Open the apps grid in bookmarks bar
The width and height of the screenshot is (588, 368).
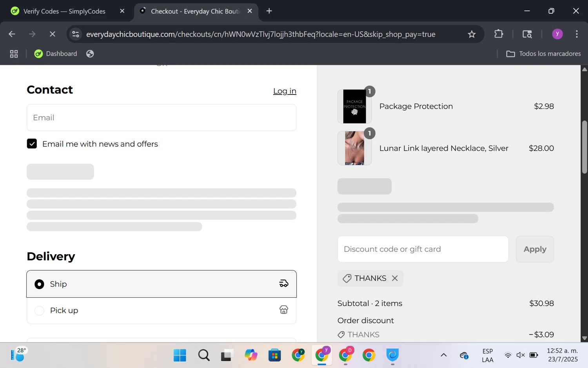14,54
